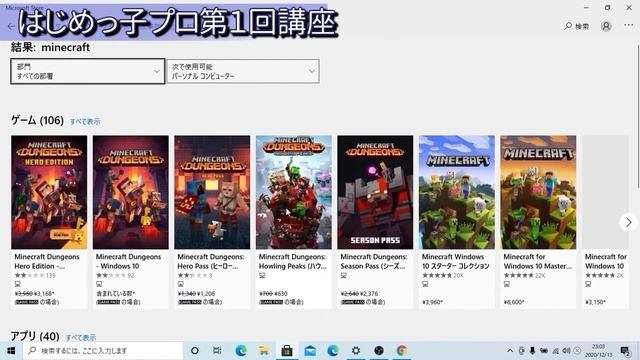Image resolution: width=640 pixels, height=360 pixels.
Task: Open the user account profile icon
Action: point(606,26)
